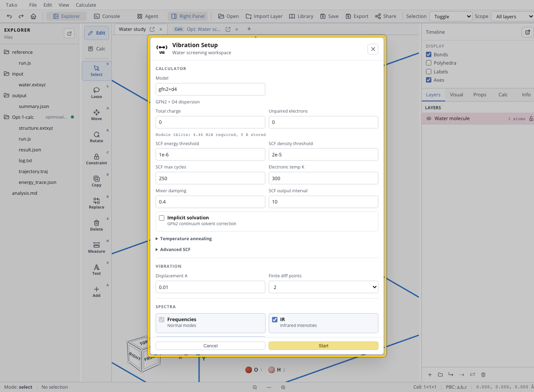Click the home icon in toolbar
The width and height of the screenshot is (534, 392).
coord(33,16)
